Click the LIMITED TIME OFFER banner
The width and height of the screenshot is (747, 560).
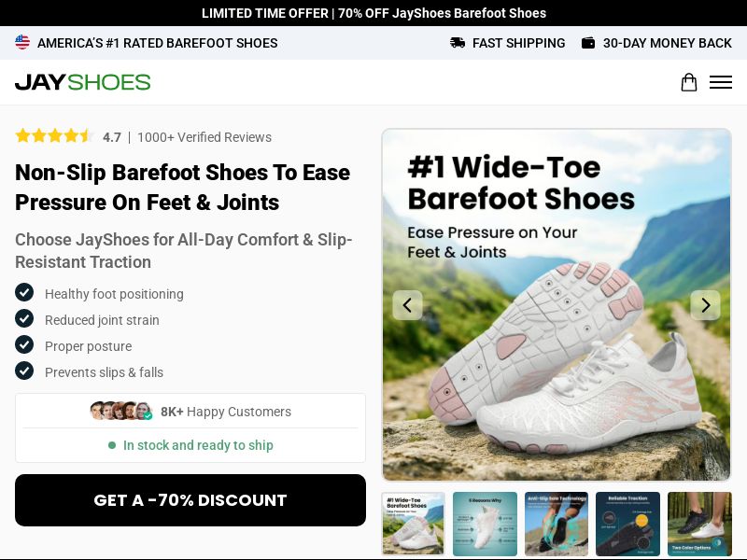(373, 13)
